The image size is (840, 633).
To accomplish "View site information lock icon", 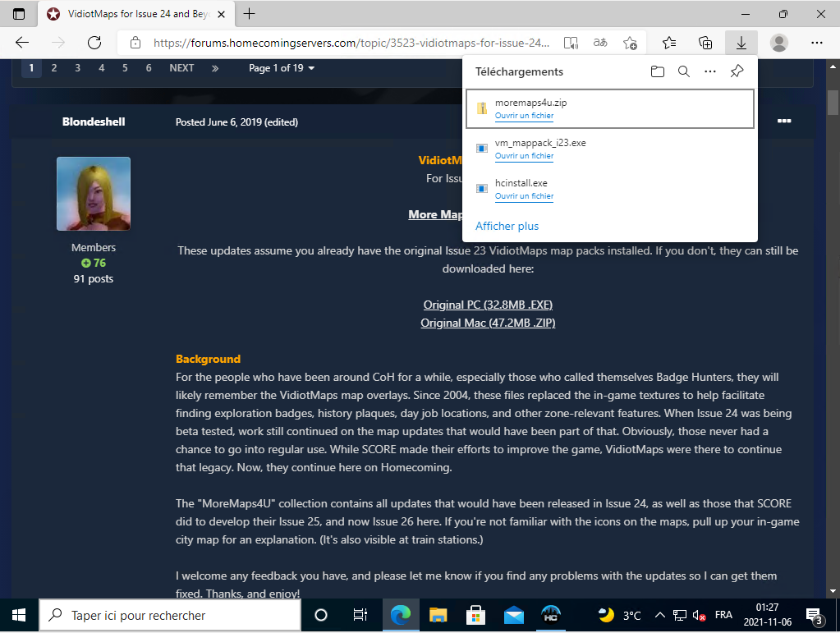I will point(135,43).
